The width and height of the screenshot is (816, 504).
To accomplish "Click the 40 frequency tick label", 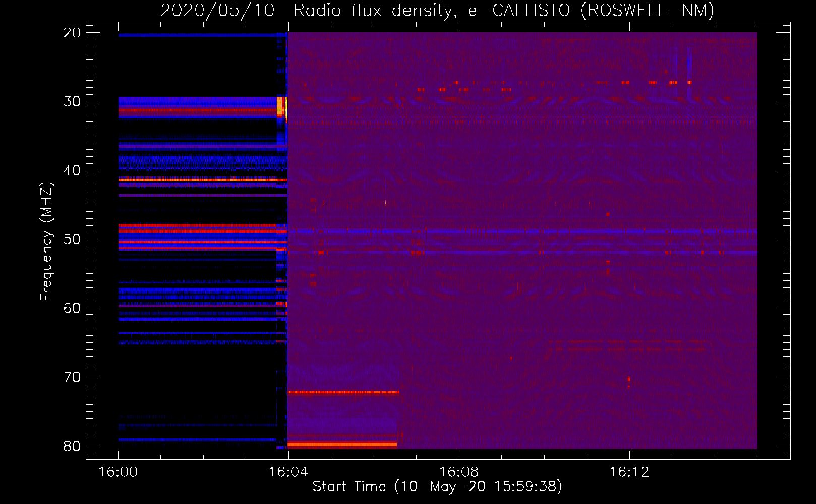I will click(x=72, y=170).
